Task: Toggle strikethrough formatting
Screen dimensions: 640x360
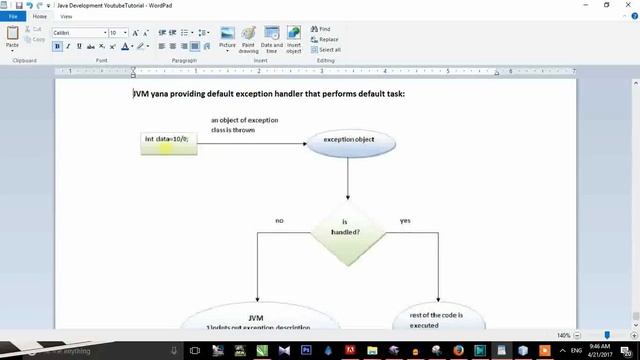Action: pyautogui.click(x=91, y=47)
